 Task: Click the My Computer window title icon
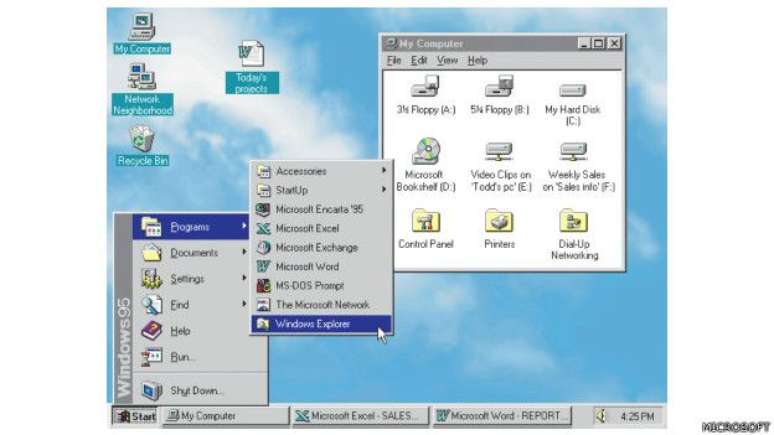tap(391, 43)
